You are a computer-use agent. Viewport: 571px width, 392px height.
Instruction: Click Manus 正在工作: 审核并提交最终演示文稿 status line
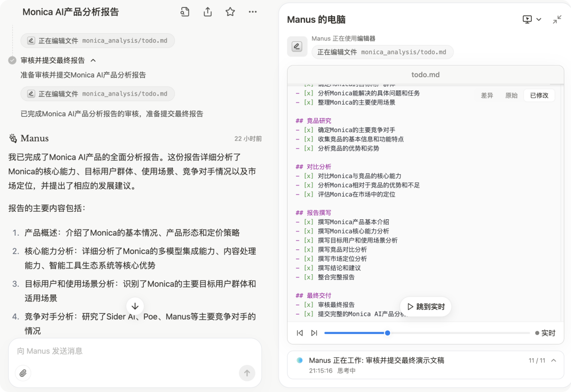click(376, 360)
